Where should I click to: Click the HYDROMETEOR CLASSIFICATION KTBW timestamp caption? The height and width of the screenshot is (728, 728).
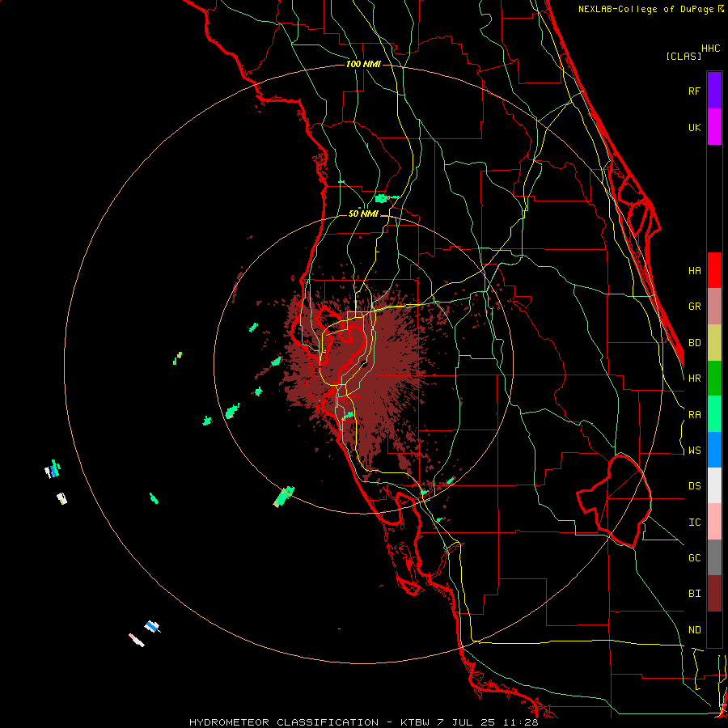click(363, 722)
